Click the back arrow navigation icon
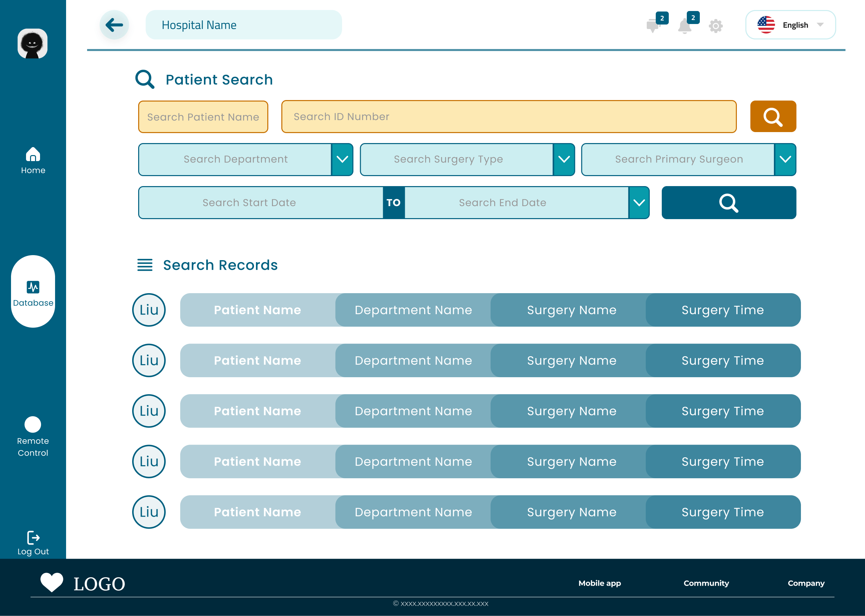 (x=114, y=25)
